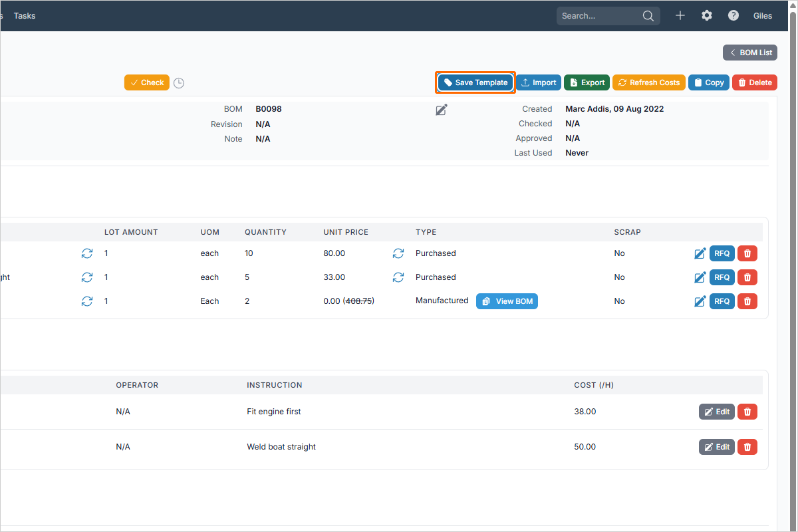The height and width of the screenshot is (532, 798).
Task: Edit the part row priced 33.00
Action: 700,277
